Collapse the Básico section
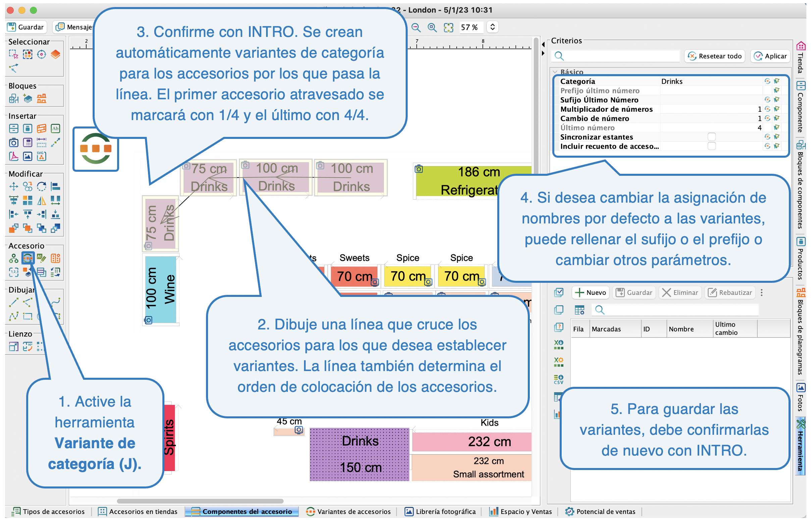 pyautogui.click(x=555, y=72)
